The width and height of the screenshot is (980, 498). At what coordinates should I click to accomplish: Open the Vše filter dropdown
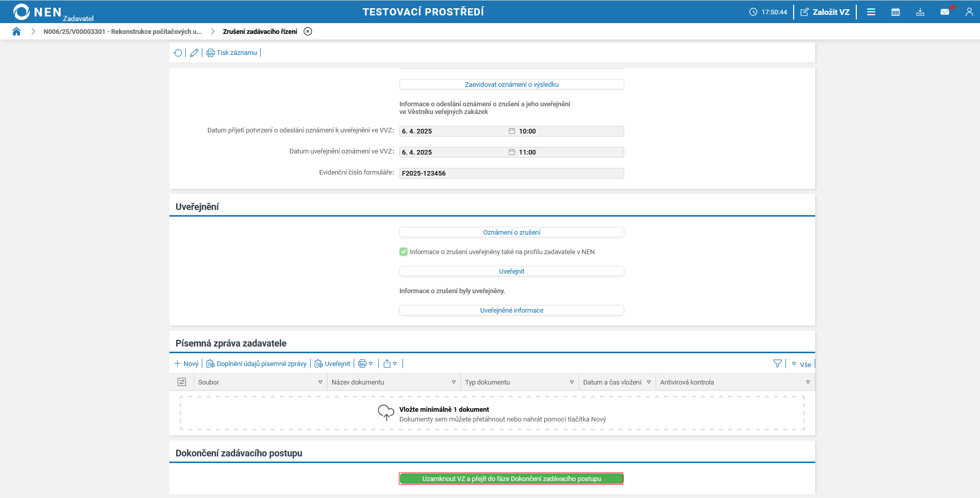[801, 364]
